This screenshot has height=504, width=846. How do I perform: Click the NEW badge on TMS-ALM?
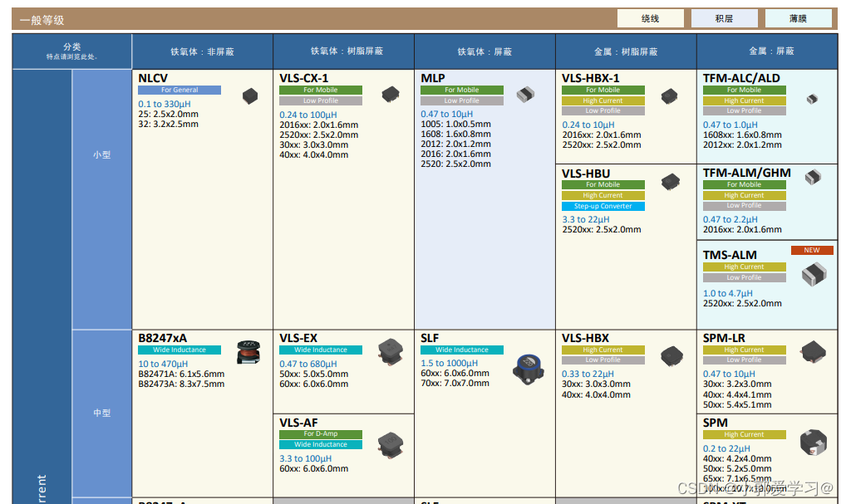[x=812, y=250]
